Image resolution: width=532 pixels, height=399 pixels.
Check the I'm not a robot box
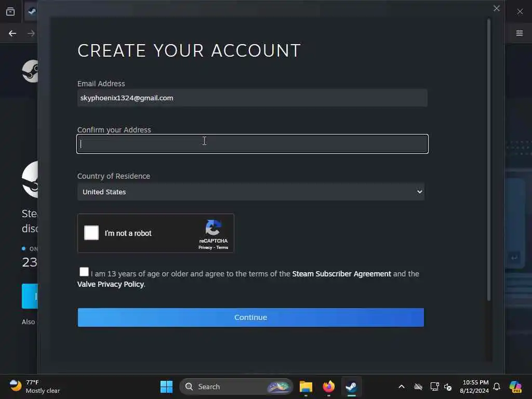[91, 233]
